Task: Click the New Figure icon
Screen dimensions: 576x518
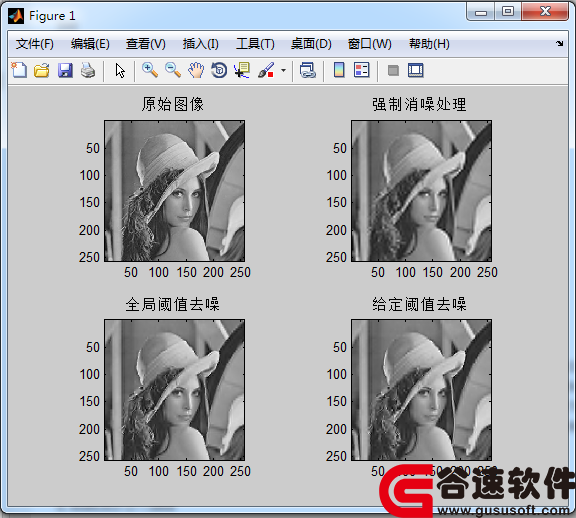Action: tap(19, 70)
